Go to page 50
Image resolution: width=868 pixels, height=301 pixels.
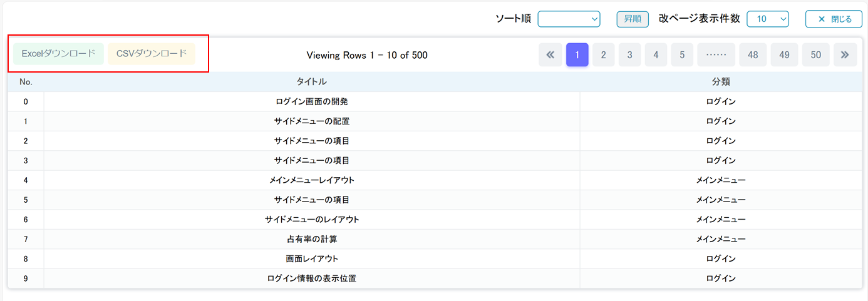coord(815,55)
